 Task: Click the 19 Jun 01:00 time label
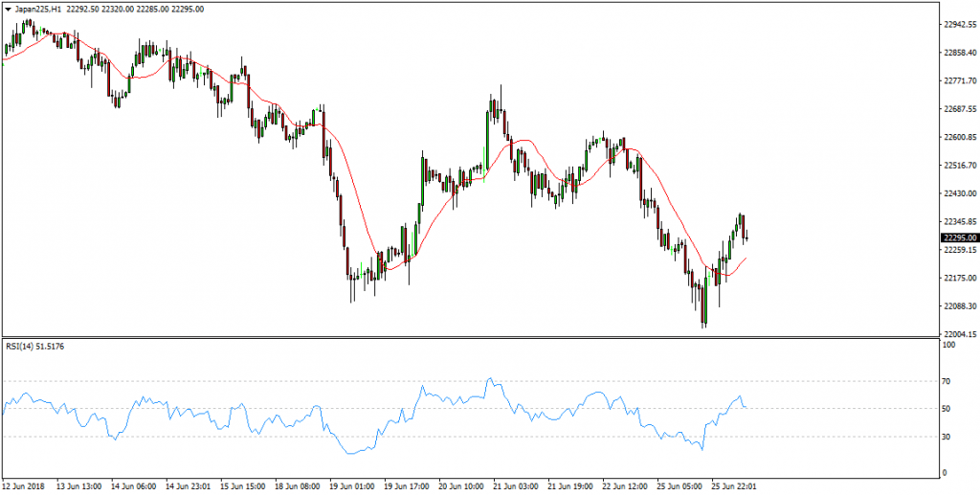click(x=352, y=485)
